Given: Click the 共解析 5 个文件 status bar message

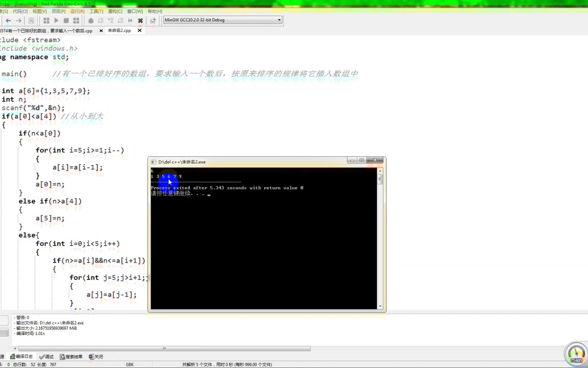Looking at the screenshot, I should (227, 365).
